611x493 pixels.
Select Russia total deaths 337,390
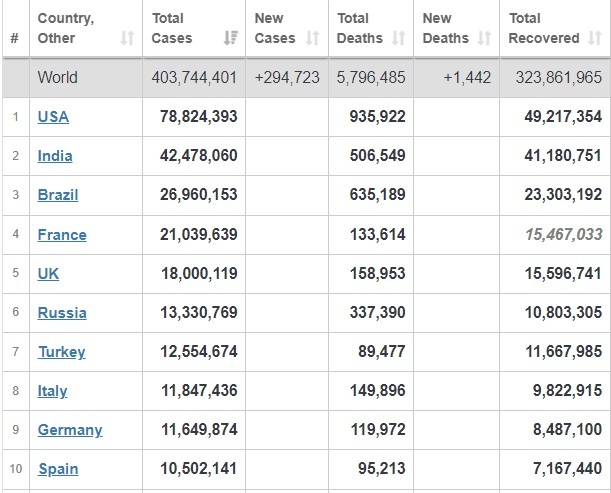tap(377, 312)
